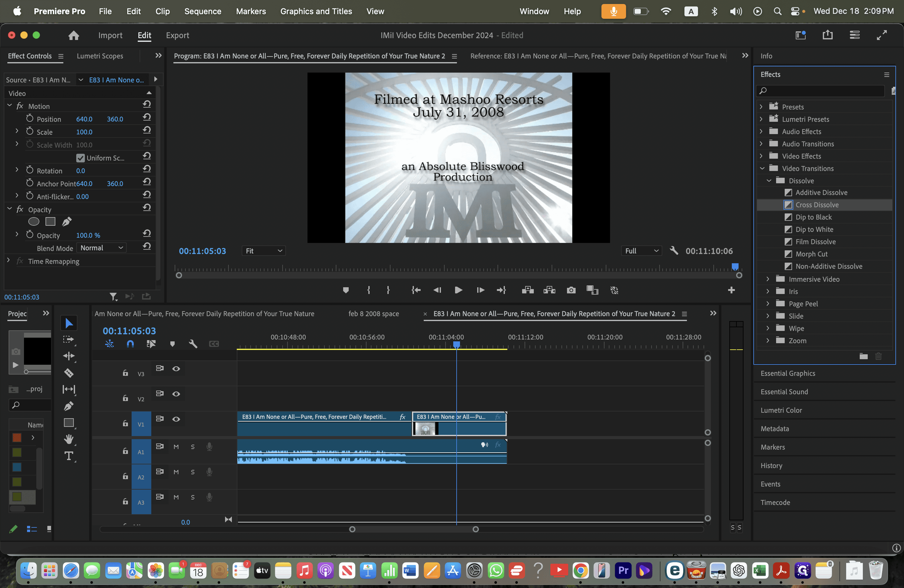Add a marker in Program monitor
904x588 pixels.
(x=346, y=291)
